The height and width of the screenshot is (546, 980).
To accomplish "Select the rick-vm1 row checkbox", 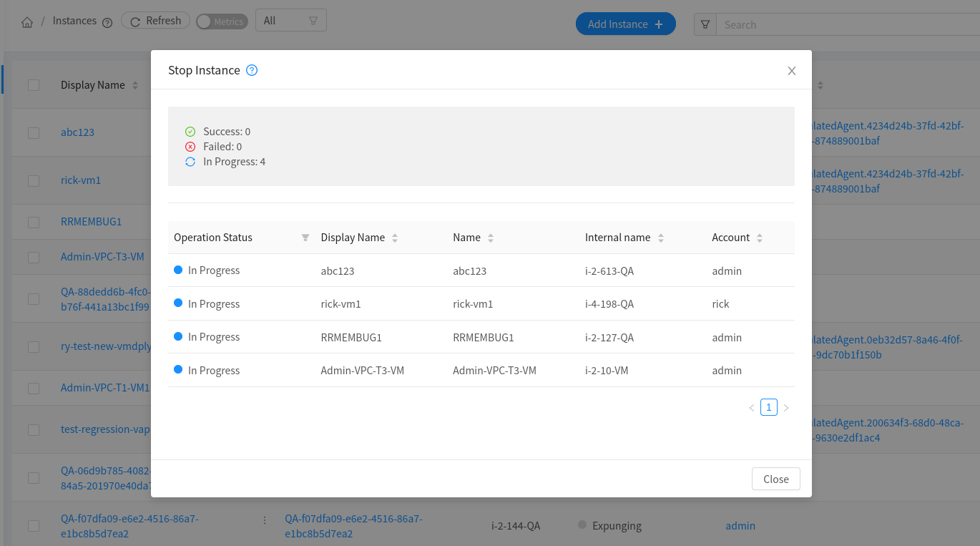I will point(34,180).
